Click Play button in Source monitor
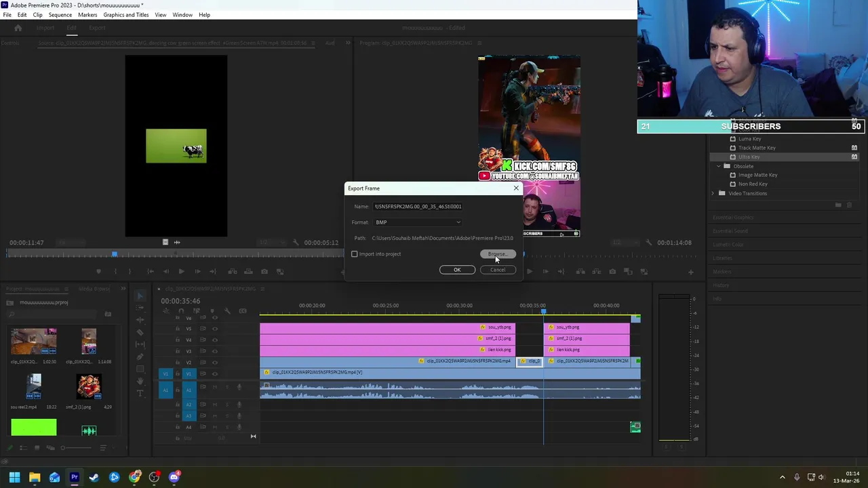This screenshot has width=868, height=488. (181, 271)
